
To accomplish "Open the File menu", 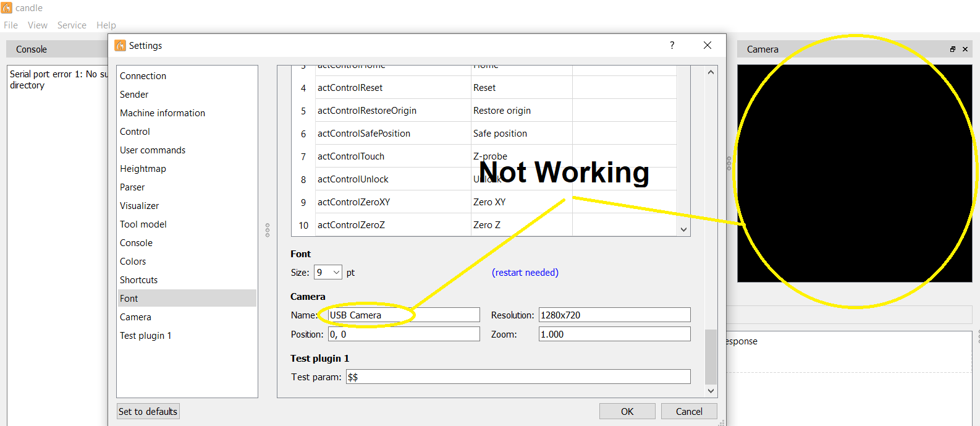I will tap(11, 25).
